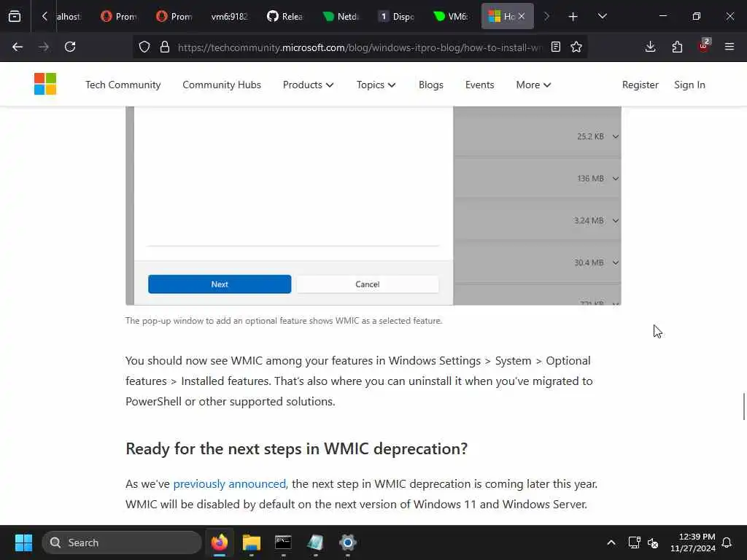Open the notifications bell
The image size is (747, 560).
(x=727, y=542)
